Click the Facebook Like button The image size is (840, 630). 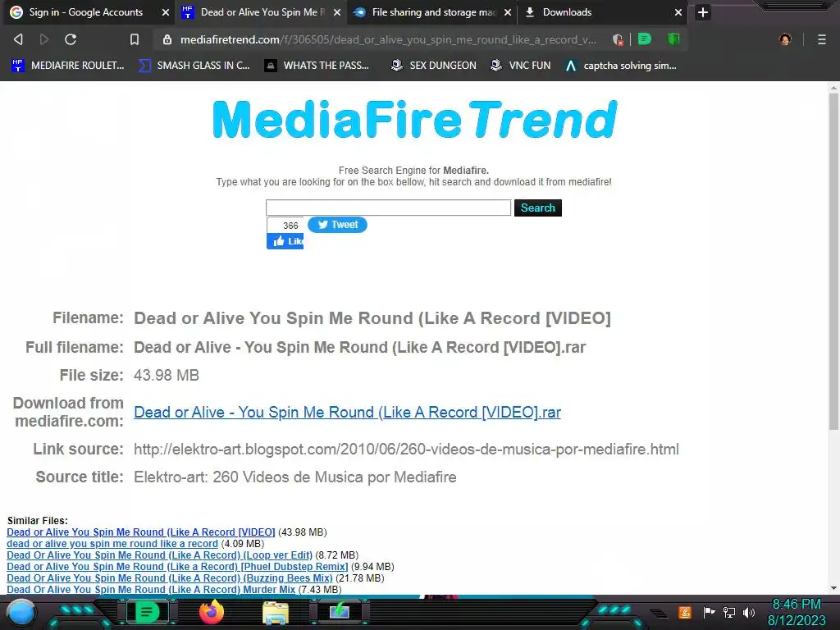click(285, 241)
